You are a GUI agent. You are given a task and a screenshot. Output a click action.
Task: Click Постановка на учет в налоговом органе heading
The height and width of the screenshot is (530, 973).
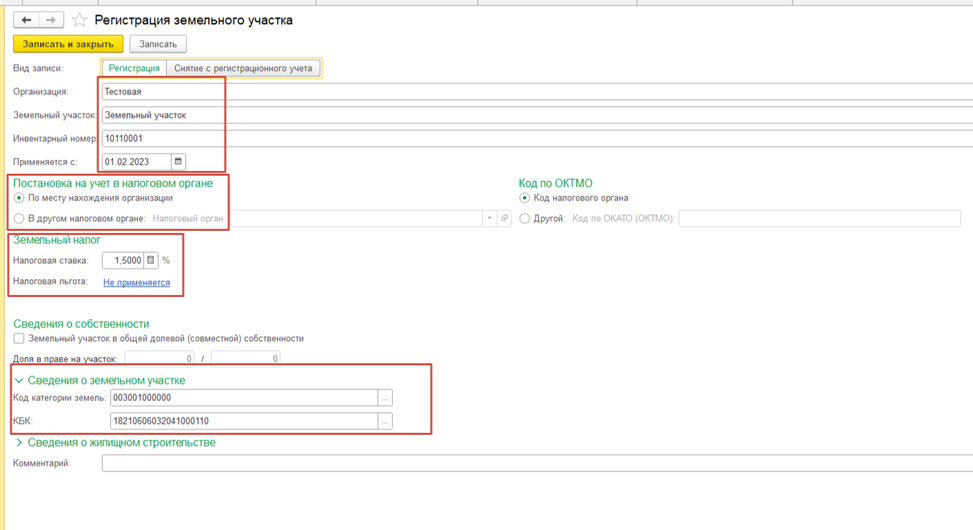point(113,183)
